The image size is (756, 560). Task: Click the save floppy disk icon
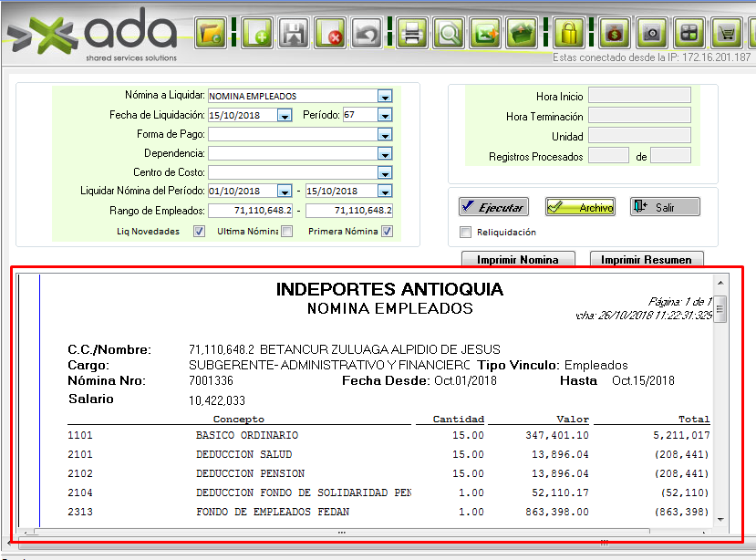pyautogui.click(x=294, y=34)
